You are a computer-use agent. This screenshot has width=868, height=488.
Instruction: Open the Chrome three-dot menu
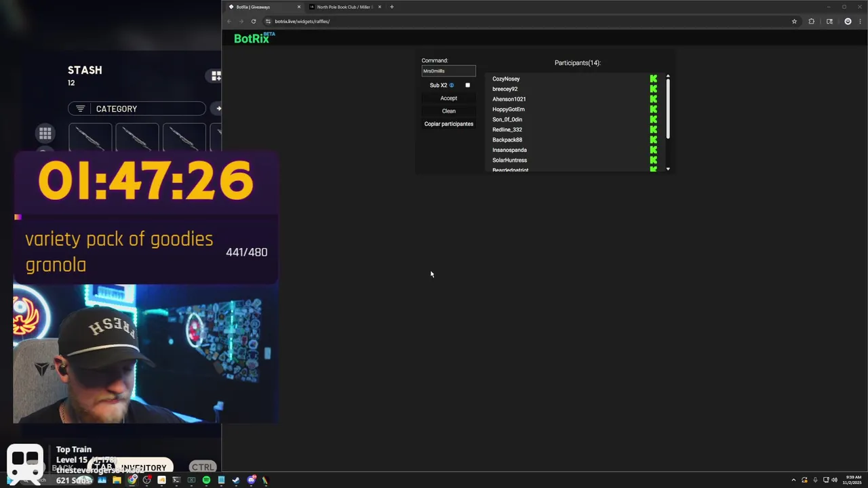(x=861, y=21)
